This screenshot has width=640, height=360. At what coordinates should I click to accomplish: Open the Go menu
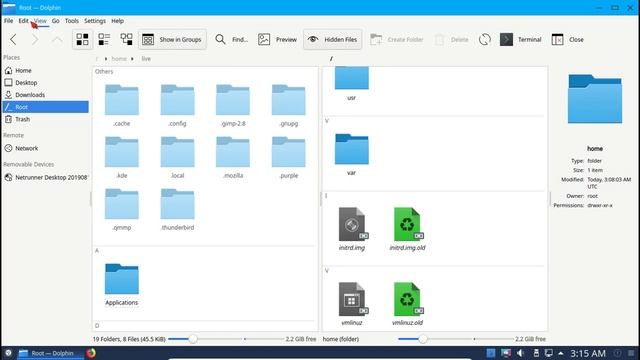56,21
